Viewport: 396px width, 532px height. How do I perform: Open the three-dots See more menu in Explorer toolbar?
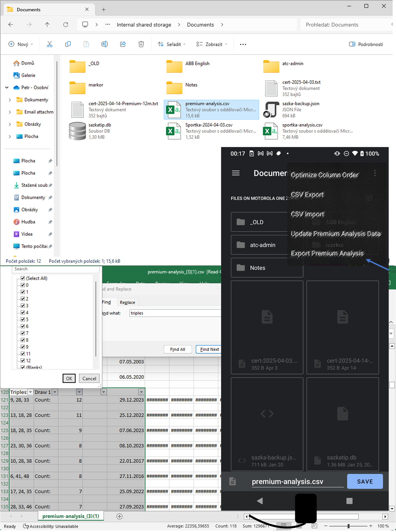tap(243, 44)
